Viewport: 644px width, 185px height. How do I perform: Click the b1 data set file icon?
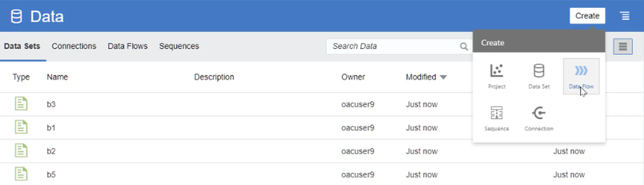point(21,127)
